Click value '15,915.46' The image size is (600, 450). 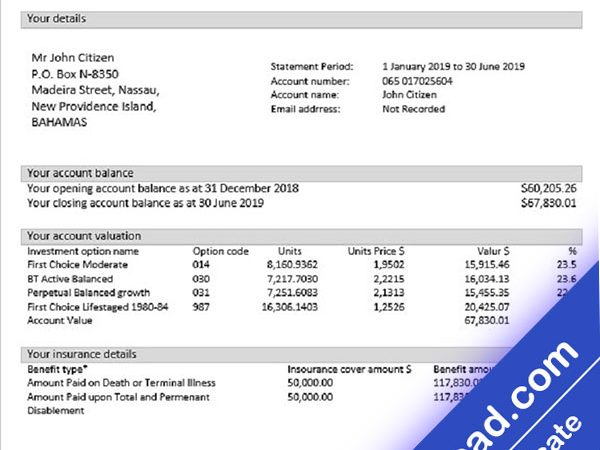[487, 265]
